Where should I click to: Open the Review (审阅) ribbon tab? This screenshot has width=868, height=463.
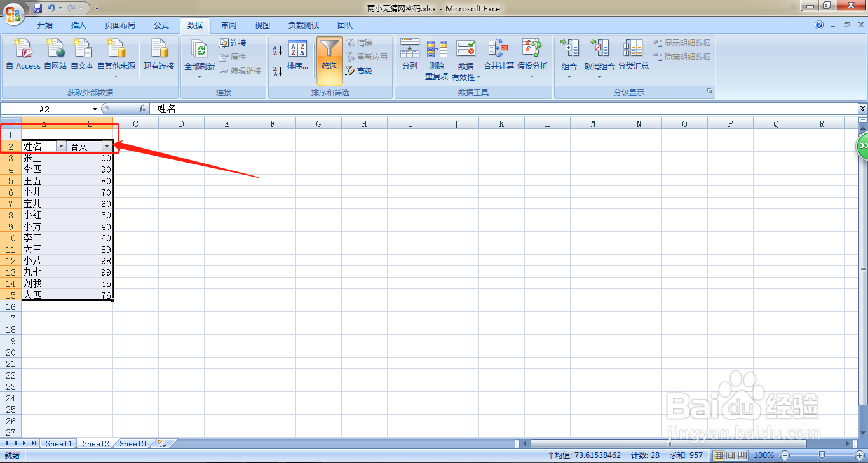tap(229, 25)
